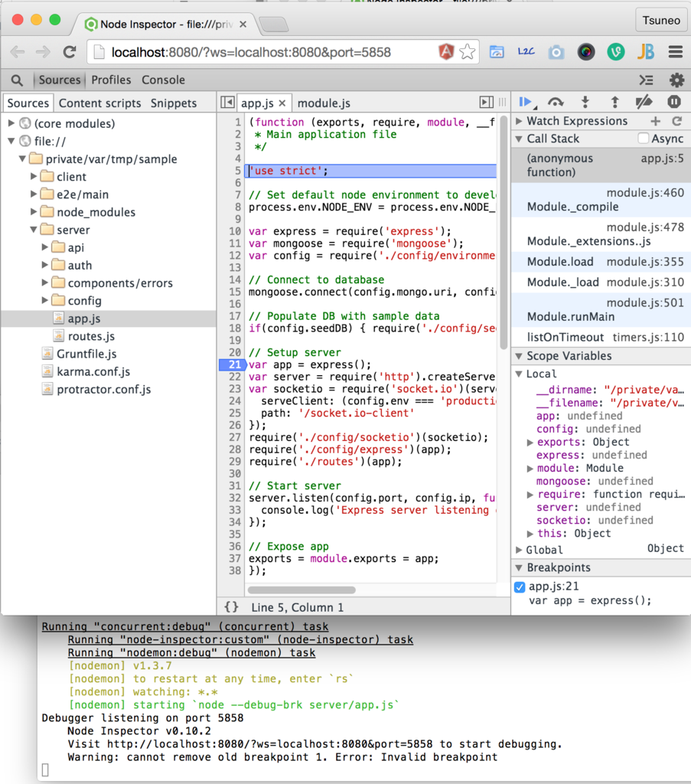
Task: Click the Tsuneo profile button
Action: click(661, 20)
